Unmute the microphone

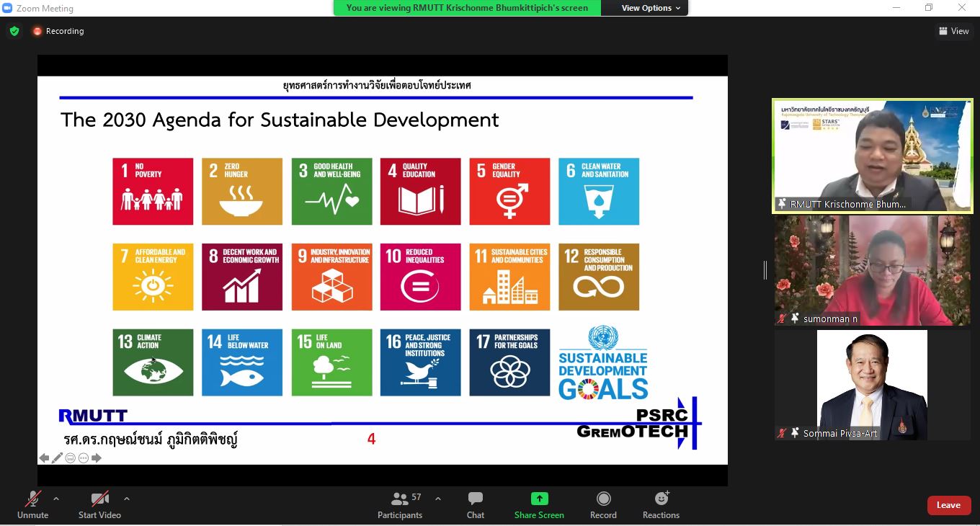(x=33, y=504)
